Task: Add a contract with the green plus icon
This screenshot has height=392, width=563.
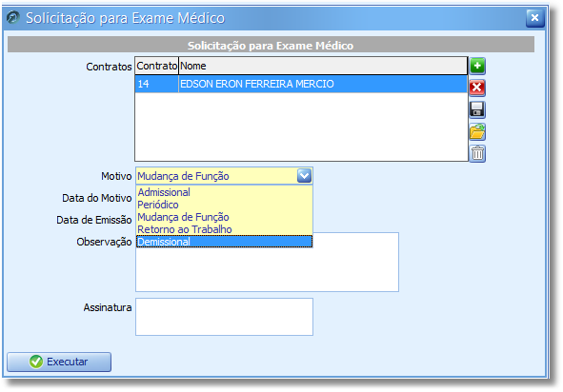Action: [477, 66]
